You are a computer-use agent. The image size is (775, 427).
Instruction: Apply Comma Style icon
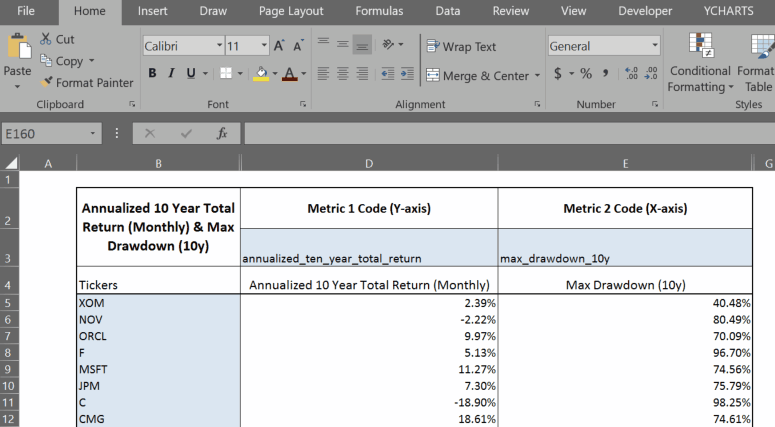point(605,74)
